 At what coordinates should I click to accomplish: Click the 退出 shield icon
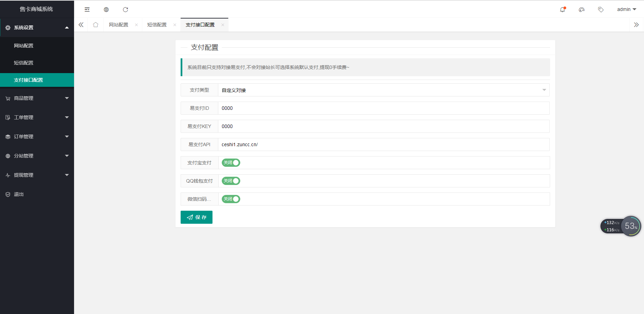click(8, 194)
